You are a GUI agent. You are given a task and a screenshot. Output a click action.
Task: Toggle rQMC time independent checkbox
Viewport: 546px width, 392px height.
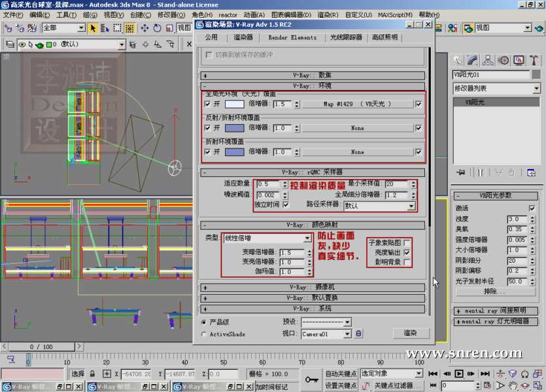tap(286, 204)
